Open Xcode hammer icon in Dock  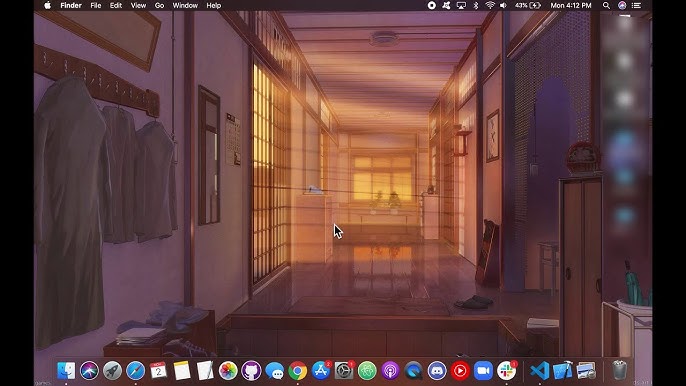[563, 371]
